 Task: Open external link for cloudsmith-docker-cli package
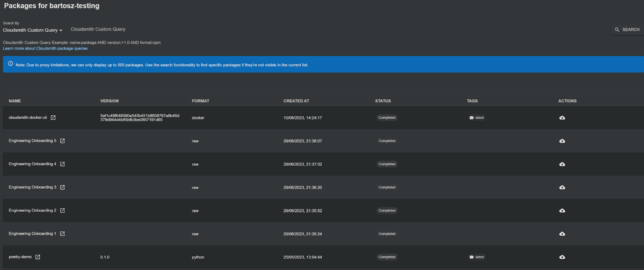53,117
